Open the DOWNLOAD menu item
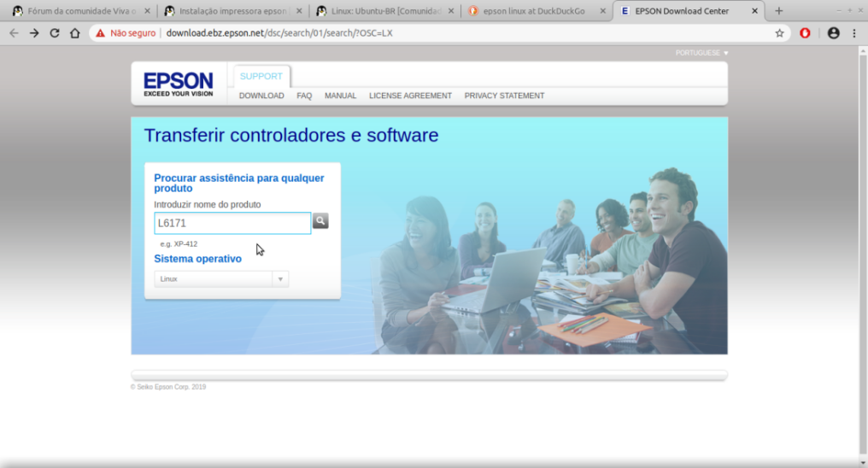The height and width of the screenshot is (468, 868). click(x=261, y=96)
